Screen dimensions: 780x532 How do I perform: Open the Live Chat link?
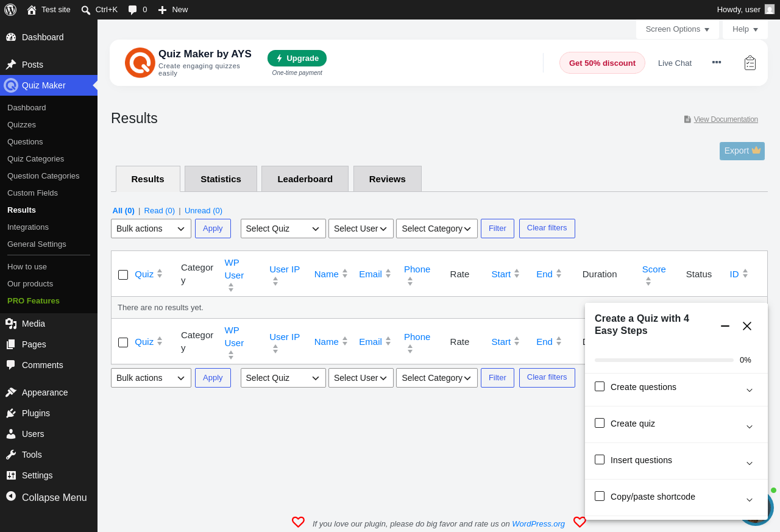675,63
